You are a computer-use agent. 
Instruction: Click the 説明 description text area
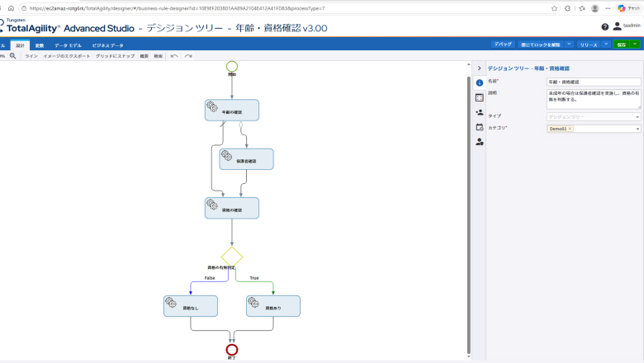pyautogui.click(x=594, y=99)
